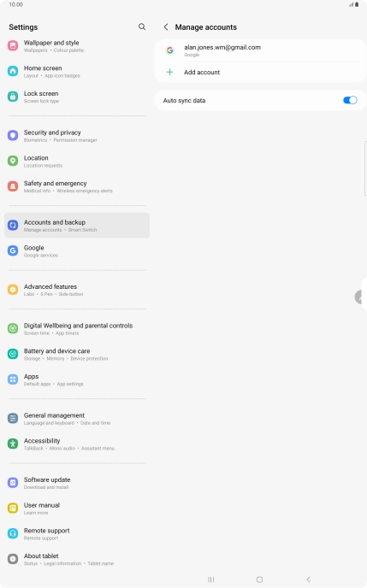Tap the Settings search magnifier icon
The image size is (367, 588).
click(142, 26)
